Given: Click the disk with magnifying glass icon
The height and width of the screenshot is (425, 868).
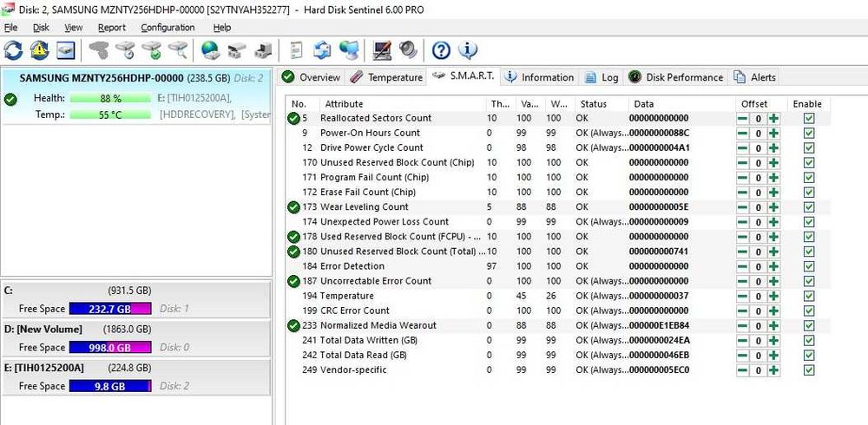Looking at the screenshot, I should (178, 50).
